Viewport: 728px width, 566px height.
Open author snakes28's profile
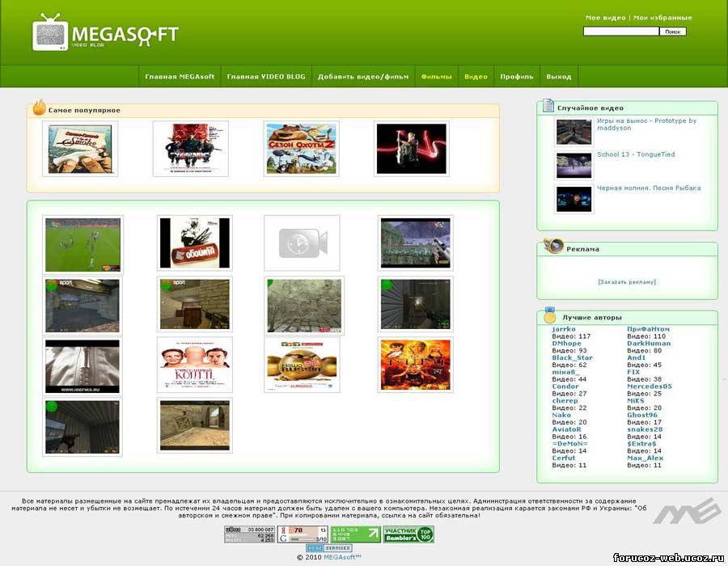[645, 429]
